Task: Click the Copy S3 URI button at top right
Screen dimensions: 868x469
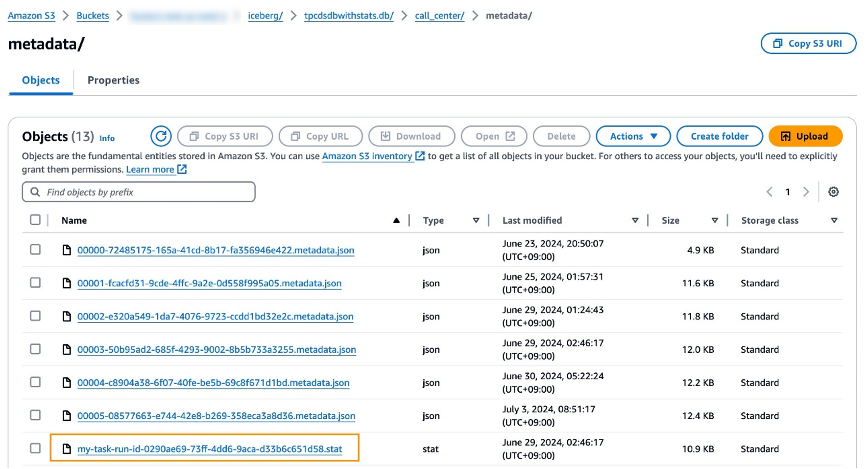Action: point(808,44)
